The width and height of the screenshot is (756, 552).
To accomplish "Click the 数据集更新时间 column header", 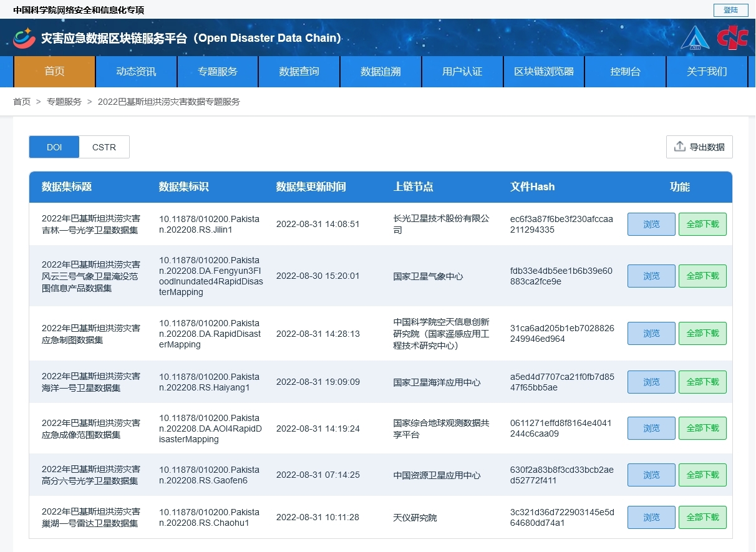I will (x=311, y=187).
